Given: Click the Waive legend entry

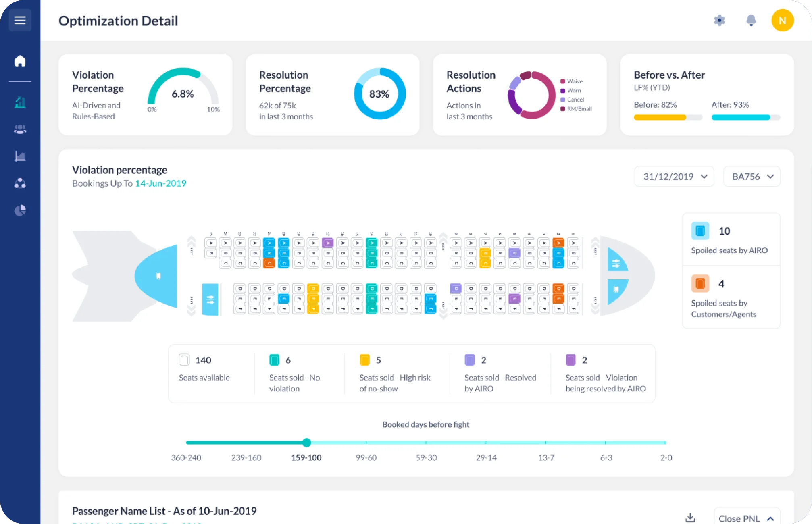Looking at the screenshot, I should pos(572,81).
